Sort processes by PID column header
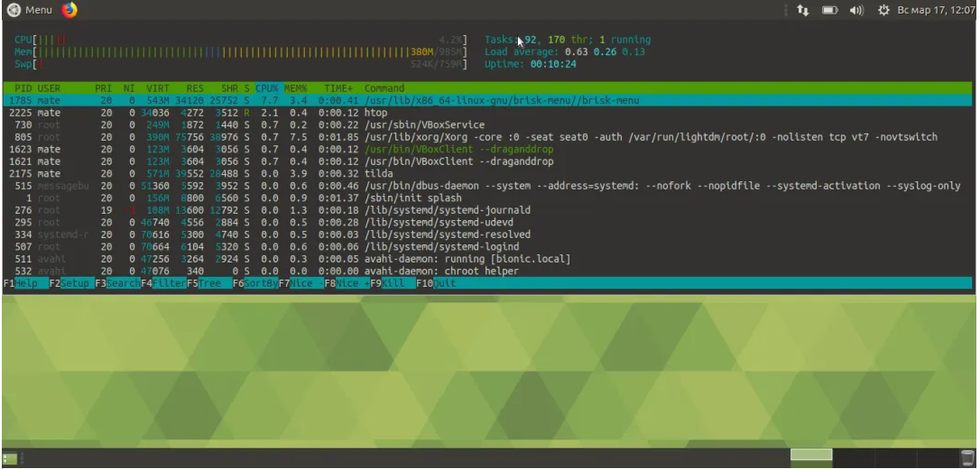The width and height of the screenshot is (980, 469). (x=23, y=87)
